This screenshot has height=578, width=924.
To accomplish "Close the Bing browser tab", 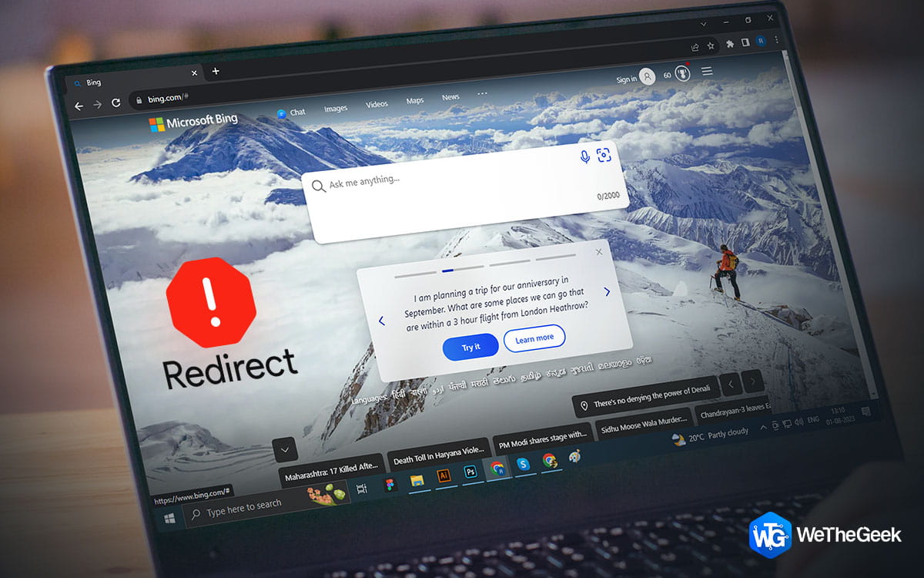I will pos(193,73).
